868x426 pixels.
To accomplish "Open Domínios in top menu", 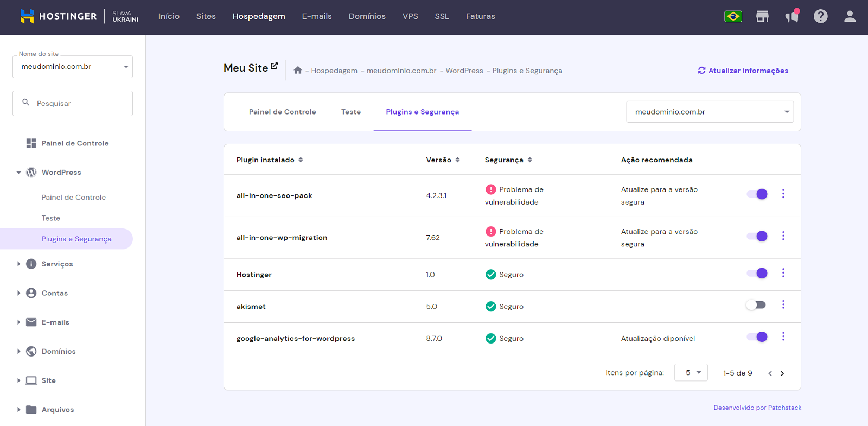I will pyautogui.click(x=367, y=16).
